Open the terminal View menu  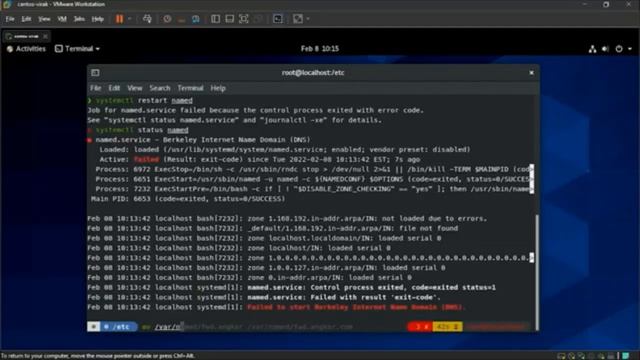point(135,88)
